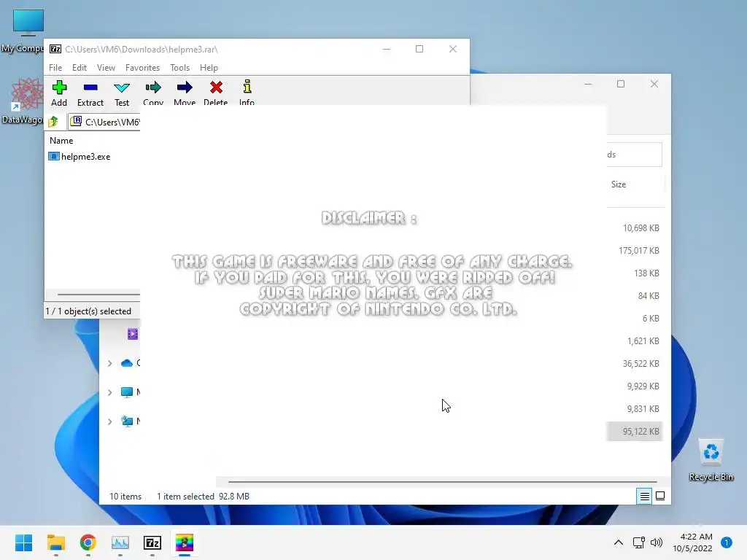Click the colorful game icon in taskbar
The width and height of the screenshot is (747, 560).
click(185, 542)
